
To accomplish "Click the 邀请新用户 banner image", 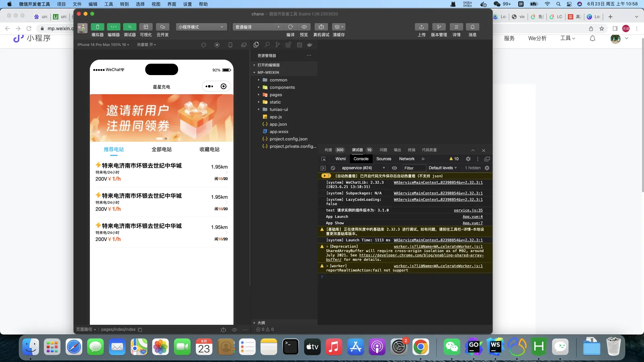I will point(161,118).
